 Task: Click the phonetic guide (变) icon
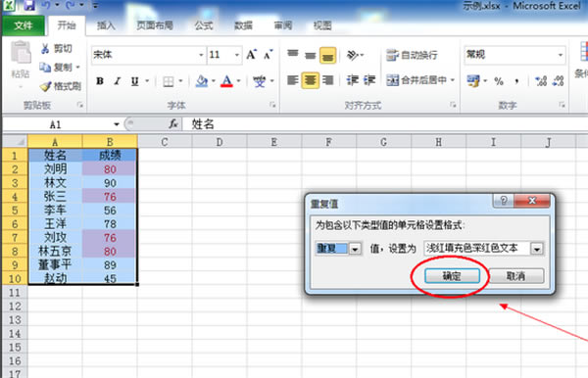(259, 81)
